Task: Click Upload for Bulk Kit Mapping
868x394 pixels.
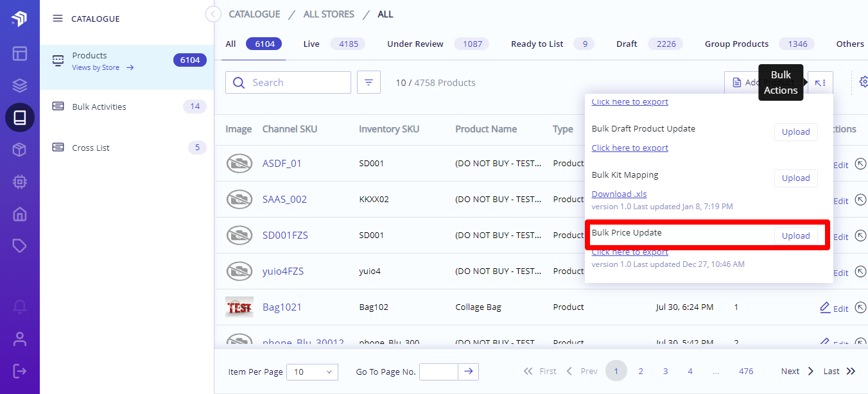Action: tap(796, 178)
